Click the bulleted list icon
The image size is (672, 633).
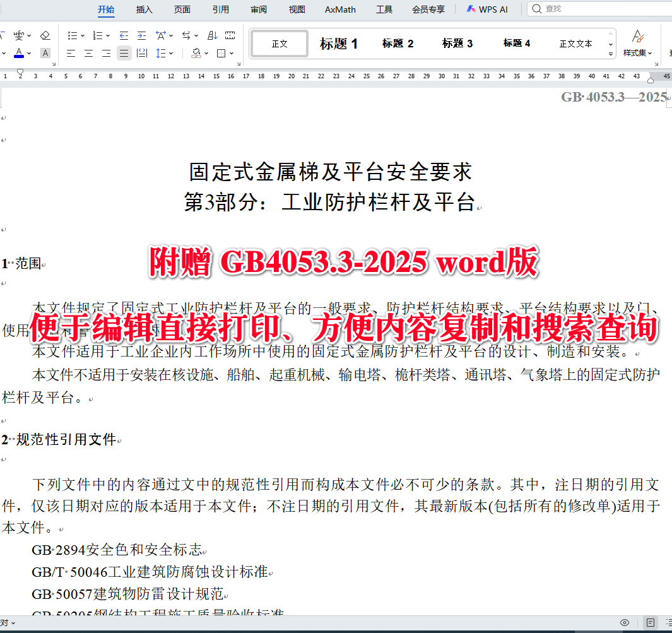point(73,35)
